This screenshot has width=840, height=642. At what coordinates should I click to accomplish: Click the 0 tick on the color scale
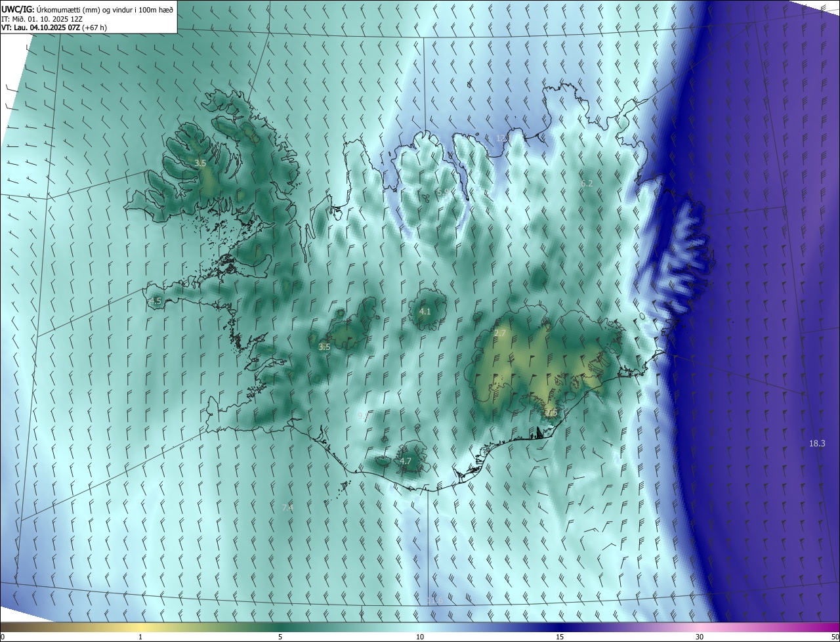tap(3, 637)
